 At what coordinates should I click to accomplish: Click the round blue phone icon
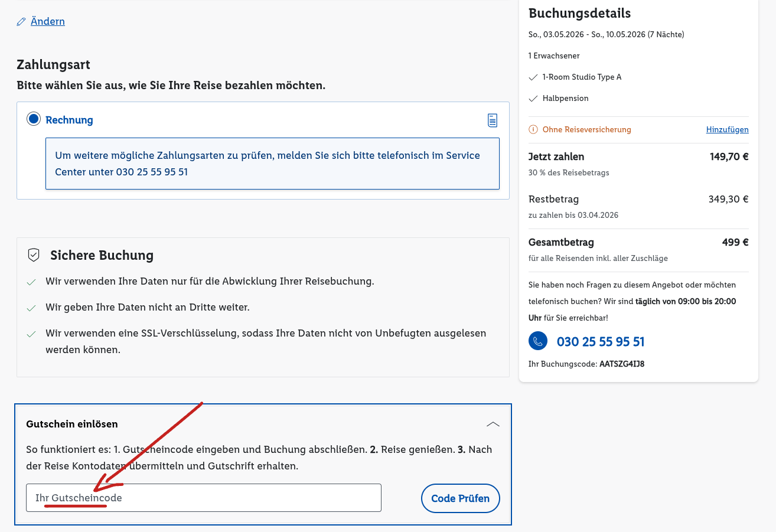[537, 341]
